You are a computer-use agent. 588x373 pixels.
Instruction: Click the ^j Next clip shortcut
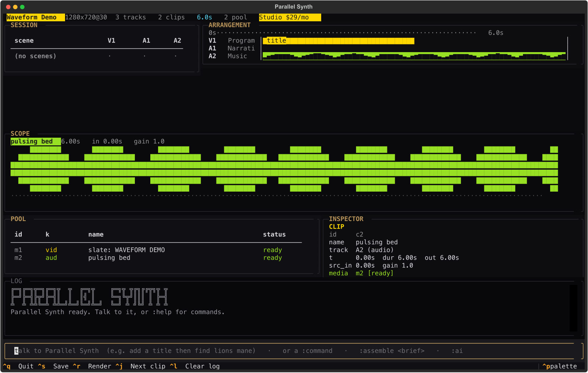pyautogui.click(x=140, y=366)
